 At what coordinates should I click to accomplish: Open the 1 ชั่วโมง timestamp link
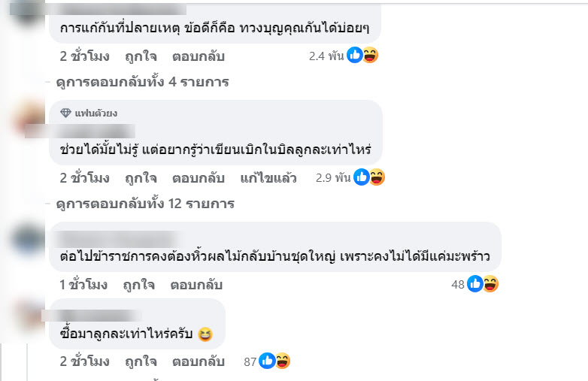coord(83,285)
